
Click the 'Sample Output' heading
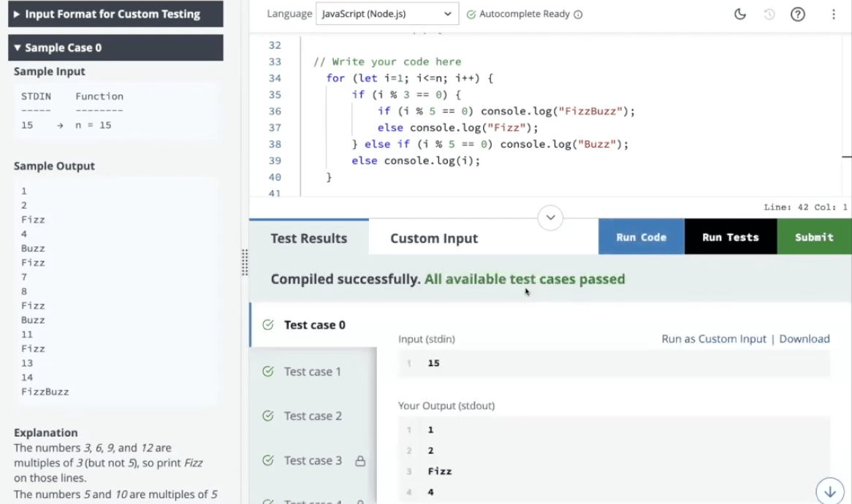tap(54, 167)
